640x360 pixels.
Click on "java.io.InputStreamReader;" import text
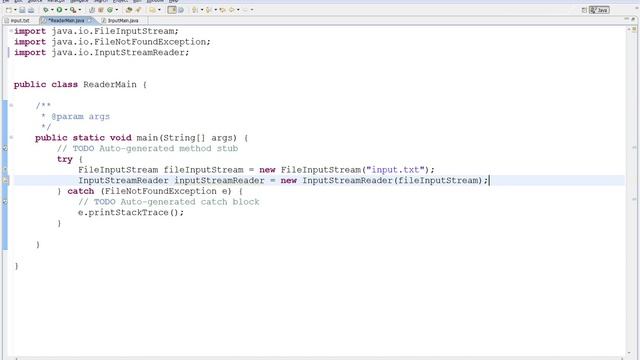(x=120, y=52)
